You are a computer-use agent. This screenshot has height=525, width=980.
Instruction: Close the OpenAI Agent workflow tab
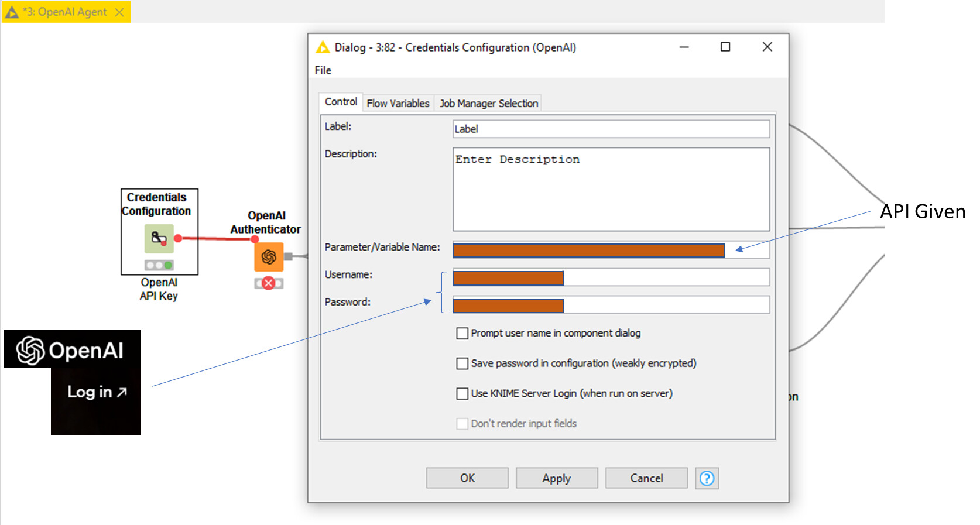pyautogui.click(x=119, y=12)
